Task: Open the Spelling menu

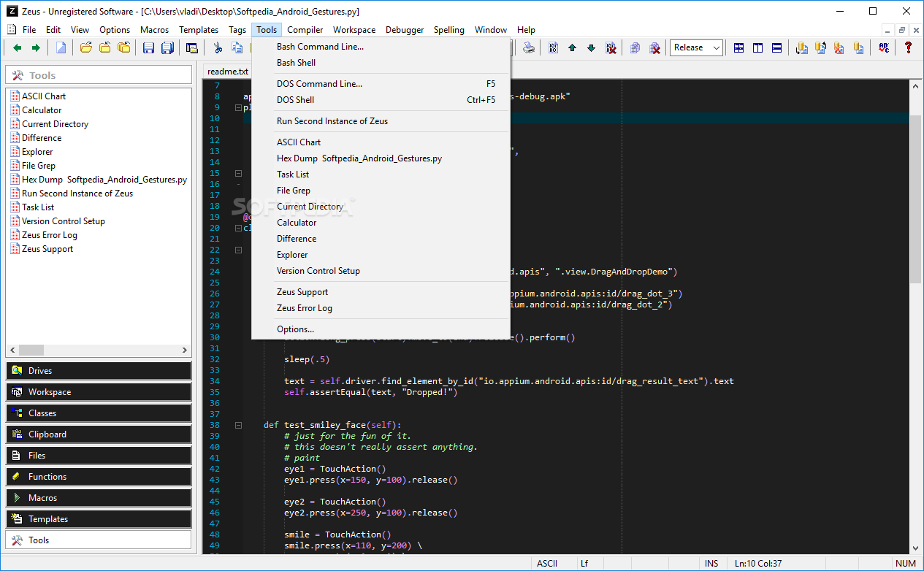Action: point(449,30)
